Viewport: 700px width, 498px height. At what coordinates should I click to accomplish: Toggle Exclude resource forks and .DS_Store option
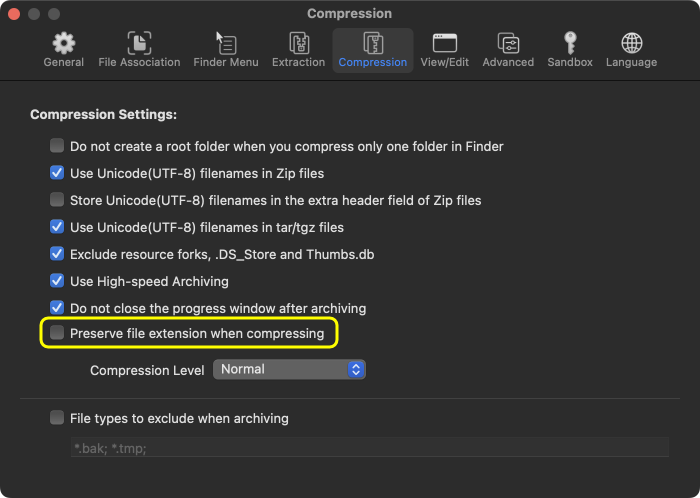tap(57, 254)
